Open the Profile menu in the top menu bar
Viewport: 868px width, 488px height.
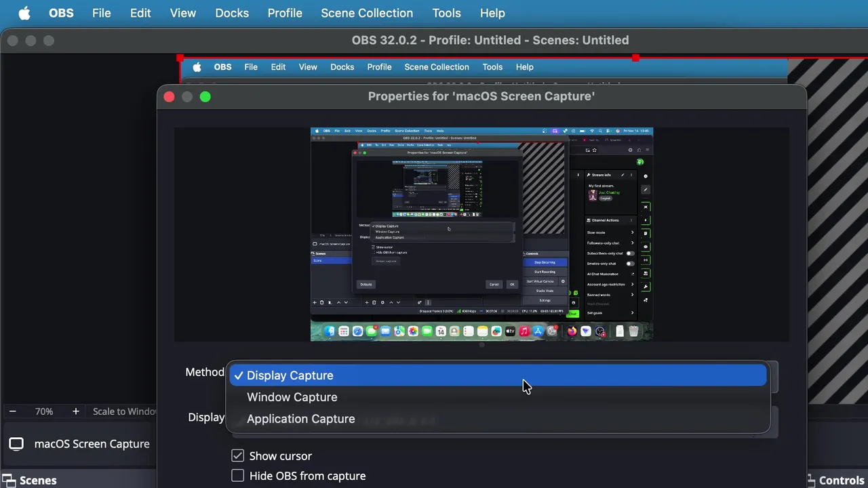pyautogui.click(x=285, y=13)
